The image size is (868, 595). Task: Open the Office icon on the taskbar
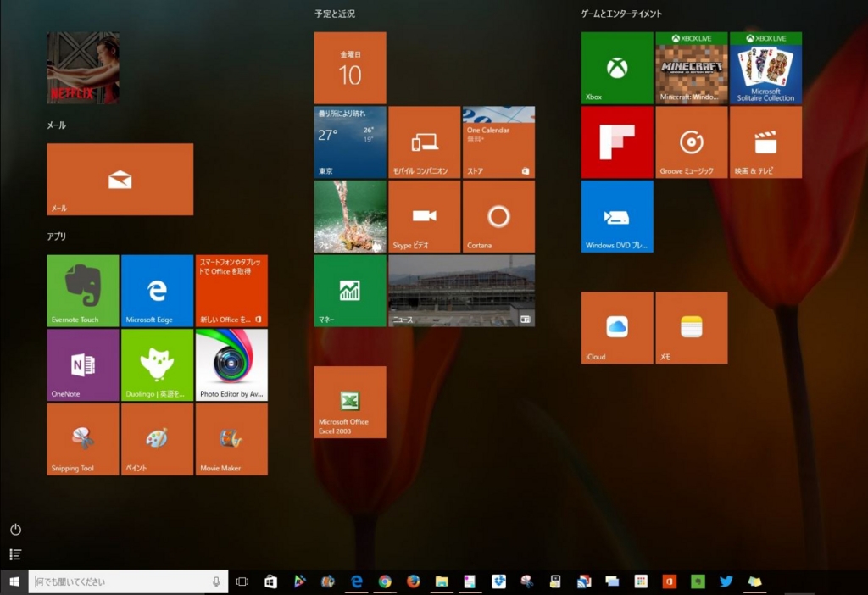[x=670, y=581]
